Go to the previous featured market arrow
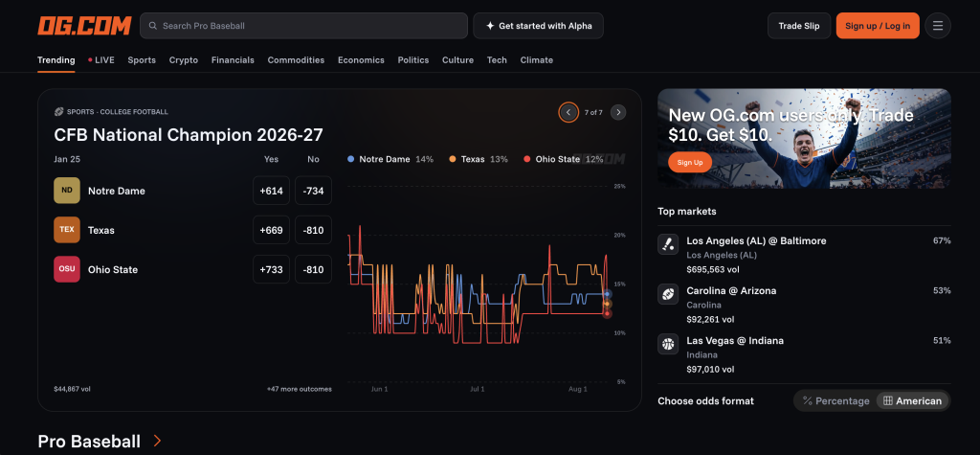 point(568,113)
